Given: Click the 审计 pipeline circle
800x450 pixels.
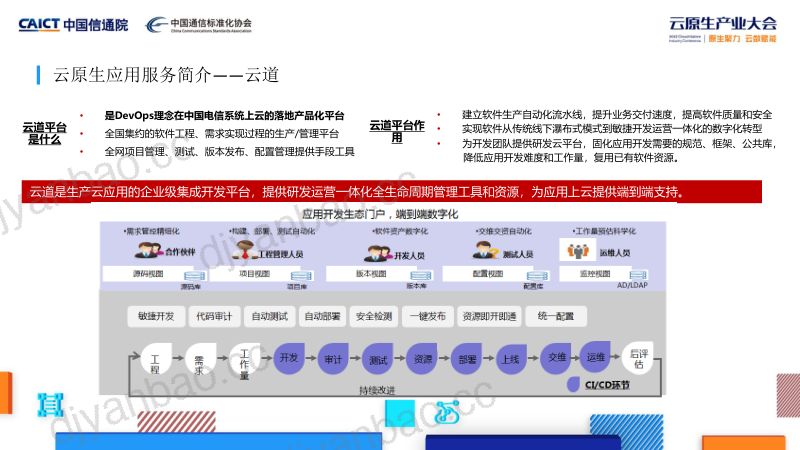Looking at the screenshot, I should tap(333, 359).
